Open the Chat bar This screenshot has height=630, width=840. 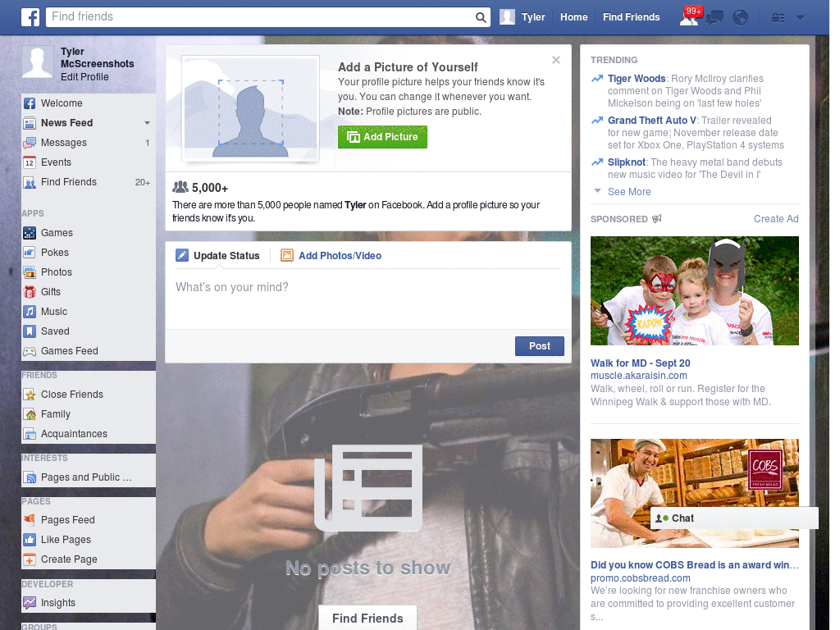[x=734, y=518]
